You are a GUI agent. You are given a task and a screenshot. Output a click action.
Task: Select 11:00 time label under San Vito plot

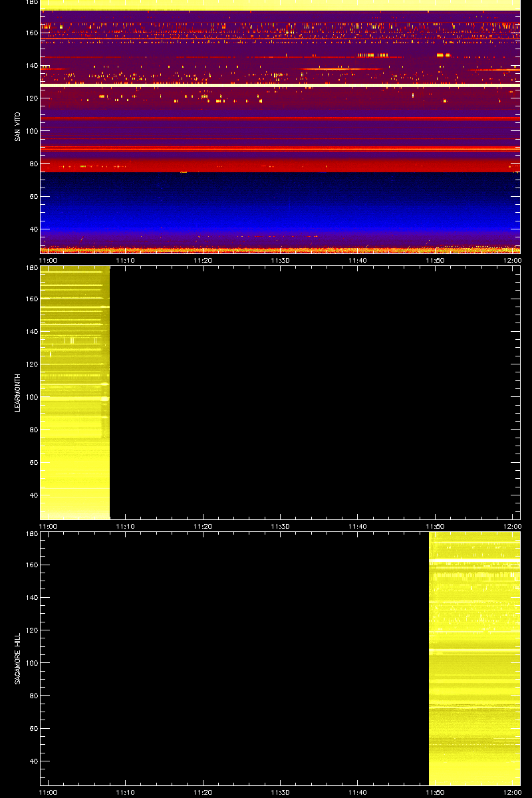tap(49, 261)
